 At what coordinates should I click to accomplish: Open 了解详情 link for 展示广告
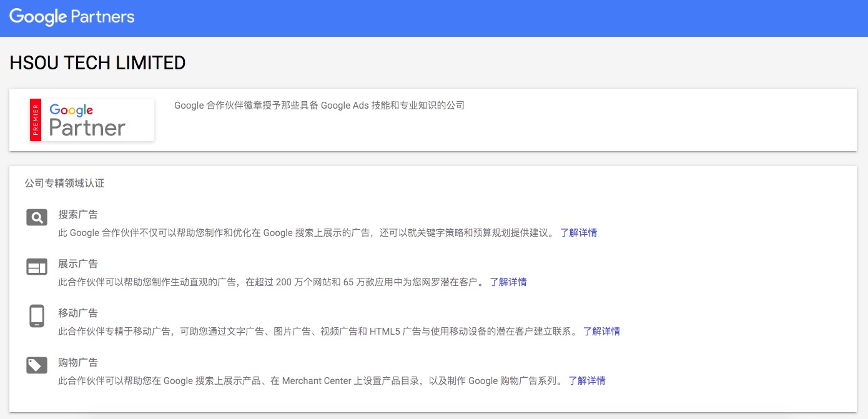coord(508,282)
